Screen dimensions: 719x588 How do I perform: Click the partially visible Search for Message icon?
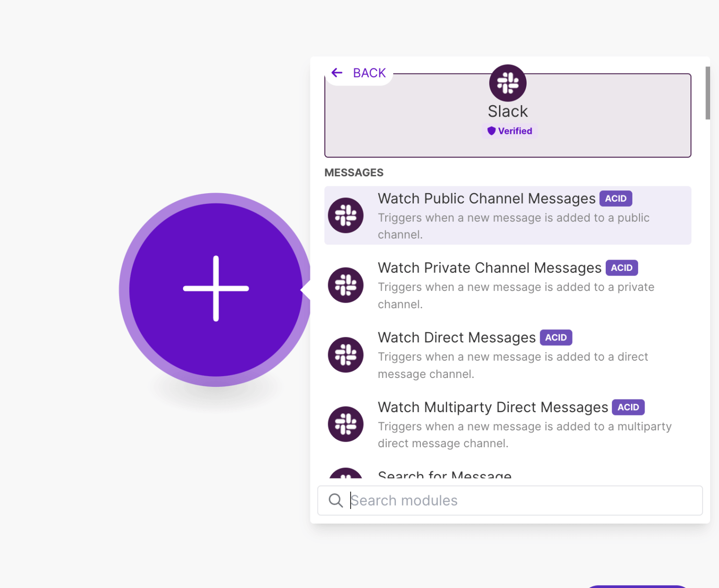point(345,476)
